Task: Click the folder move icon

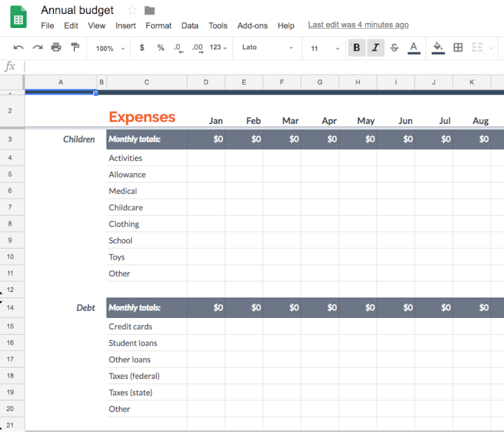Action: pos(150,10)
